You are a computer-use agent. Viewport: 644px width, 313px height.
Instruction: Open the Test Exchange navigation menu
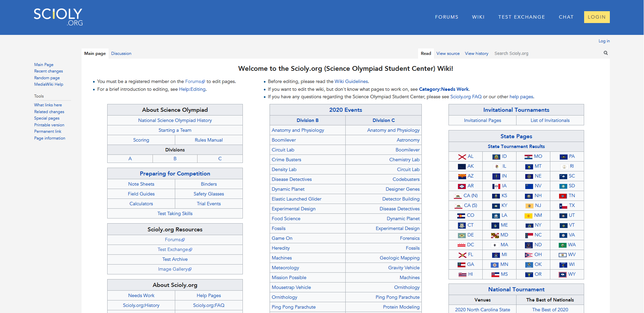point(521,17)
